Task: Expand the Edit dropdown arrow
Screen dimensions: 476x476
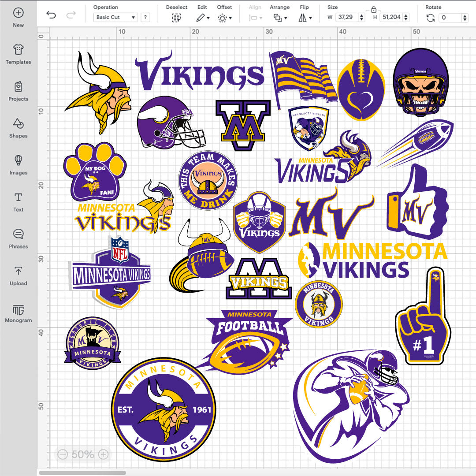Action: 208,18
